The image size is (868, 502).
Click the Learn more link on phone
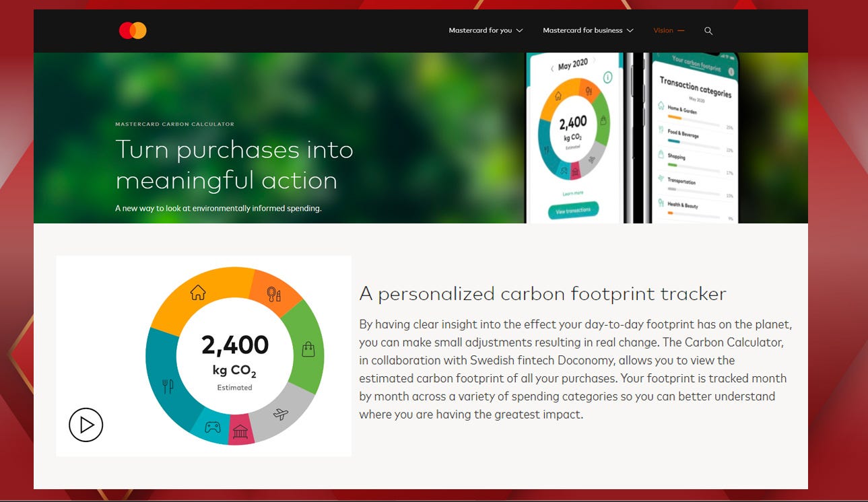point(573,193)
